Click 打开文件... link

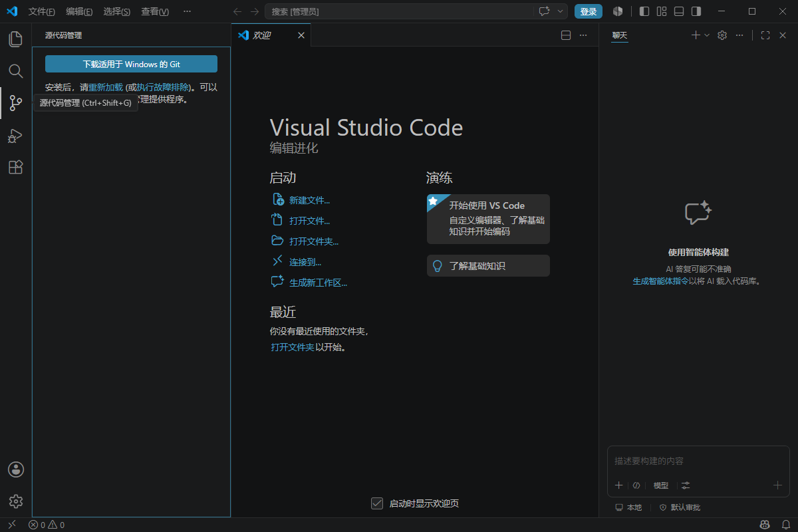coord(301,221)
